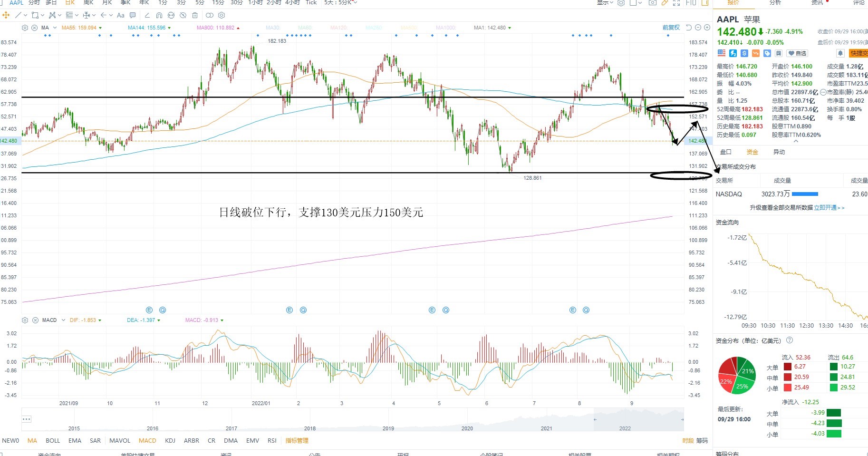Take a chart screenshot with camera icon
Viewport: 868px width, 456px height.
pyautogui.click(x=653, y=2)
